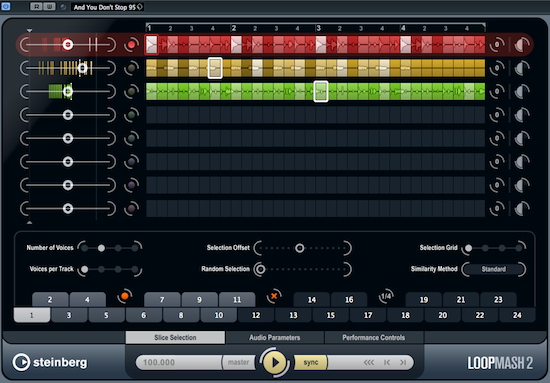The height and width of the screenshot is (383, 550).
Task: Toggle the R read automation button
Action: pos(36,6)
